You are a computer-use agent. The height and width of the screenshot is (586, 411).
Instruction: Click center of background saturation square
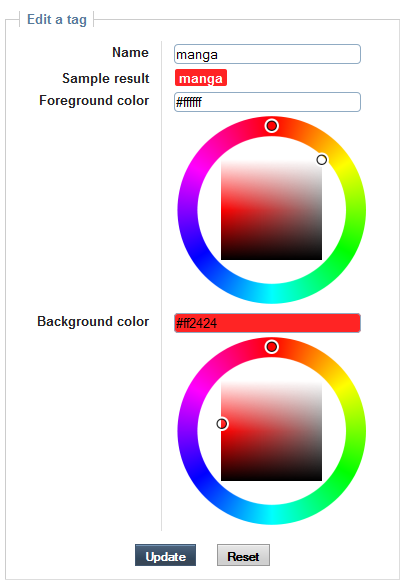click(272, 431)
